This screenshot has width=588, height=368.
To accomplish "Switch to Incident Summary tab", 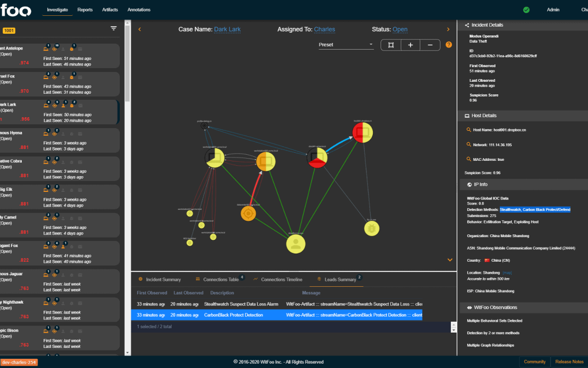I will tap(160, 279).
